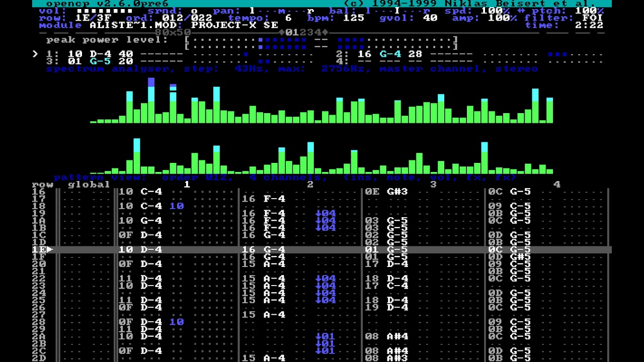Viewport: 644px width, 362px height.
Task: Adjust the pan l-m-r slider
Action: [x=282, y=11]
